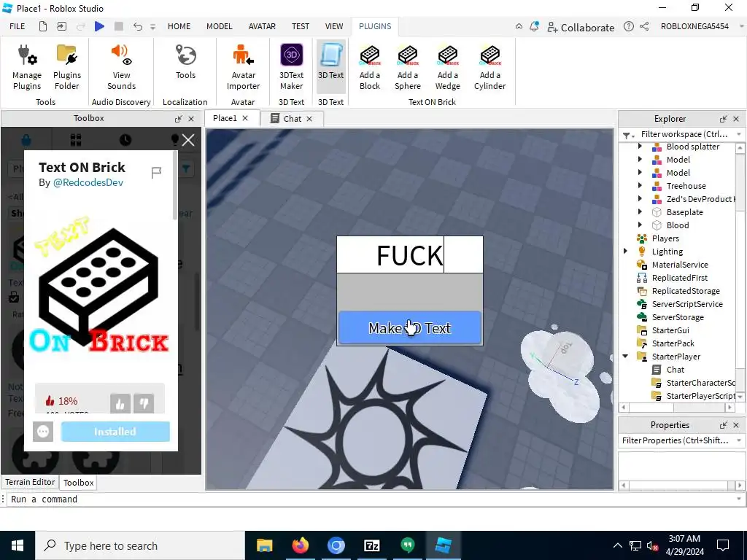Open localization Tools

[x=185, y=63]
